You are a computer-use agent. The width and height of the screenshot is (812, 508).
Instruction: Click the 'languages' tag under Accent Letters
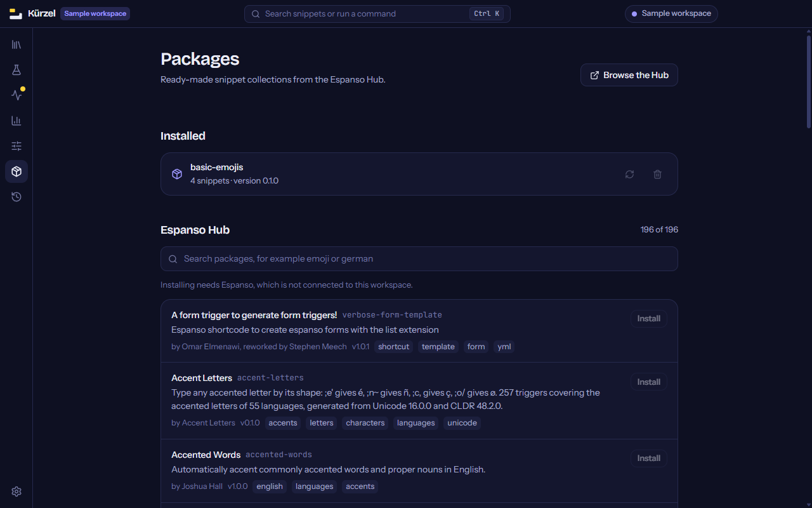pyautogui.click(x=416, y=423)
